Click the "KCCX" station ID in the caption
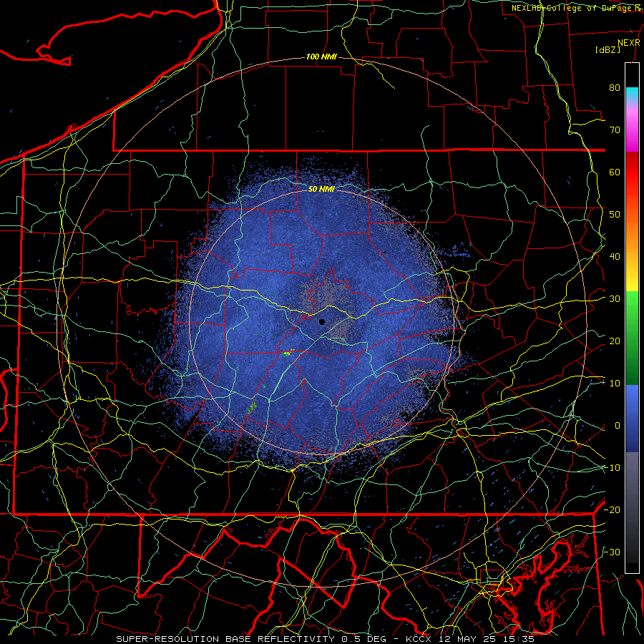Image resolution: width=644 pixels, height=644 pixels. (x=419, y=639)
